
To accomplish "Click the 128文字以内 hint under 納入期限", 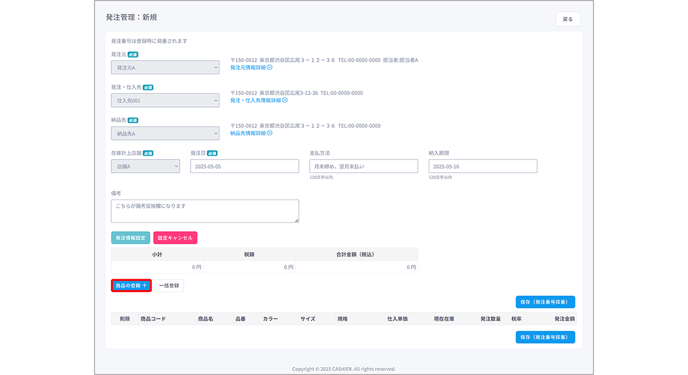I will 440,177.
